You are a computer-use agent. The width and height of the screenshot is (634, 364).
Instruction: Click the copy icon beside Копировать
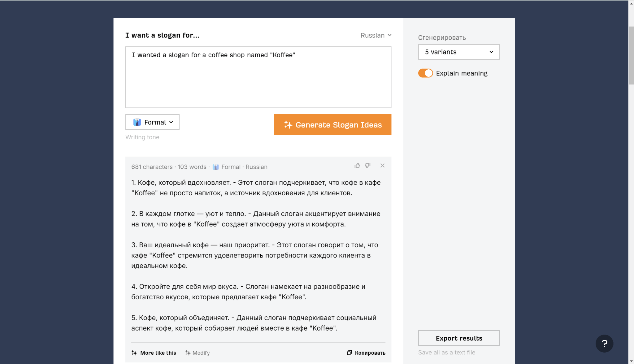point(349,353)
